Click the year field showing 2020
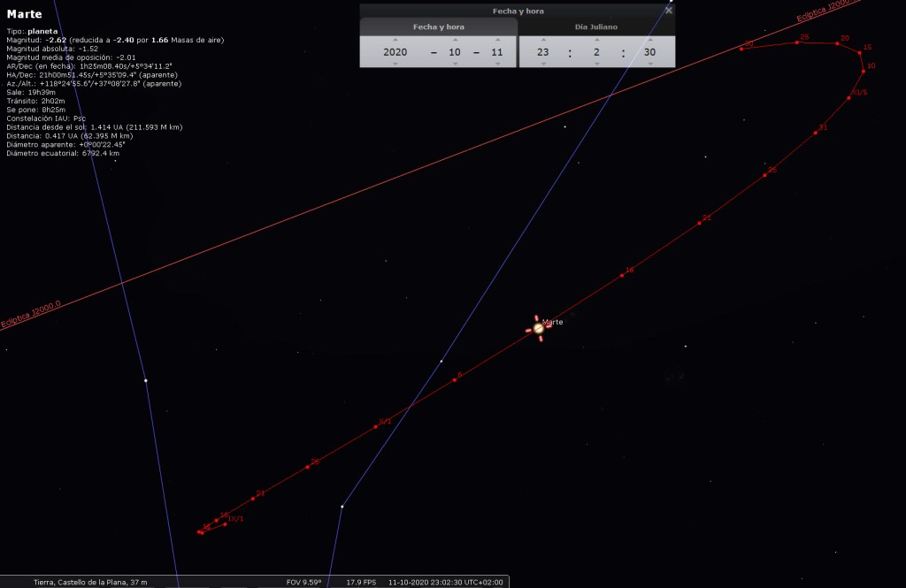The image size is (906, 588). pyautogui.click(x=395, y=52)
